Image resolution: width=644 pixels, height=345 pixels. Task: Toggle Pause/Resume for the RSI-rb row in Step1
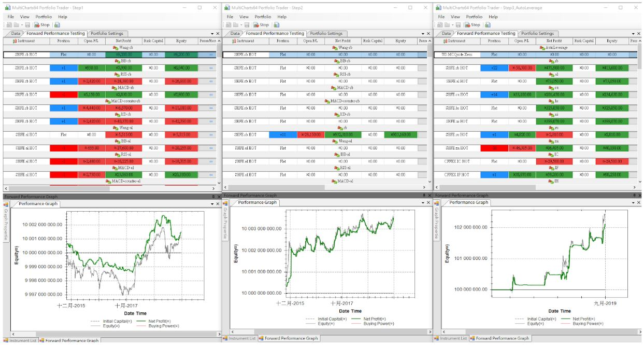210,81
